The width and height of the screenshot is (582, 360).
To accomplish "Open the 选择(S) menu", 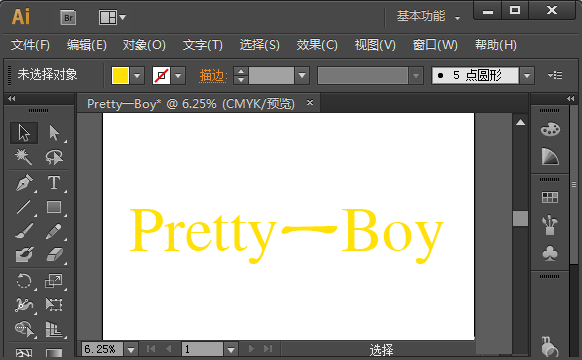I will point(259,45).
